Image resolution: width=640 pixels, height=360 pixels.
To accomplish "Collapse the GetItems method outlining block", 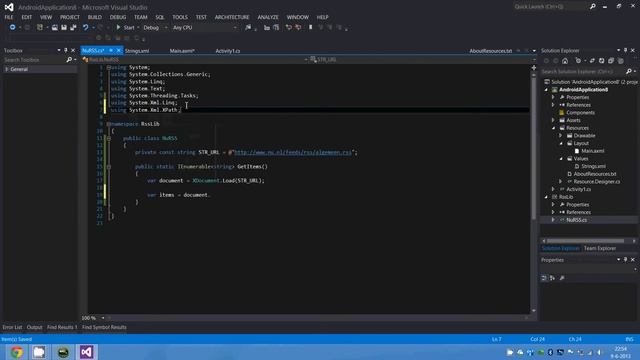I will (109, 167).
